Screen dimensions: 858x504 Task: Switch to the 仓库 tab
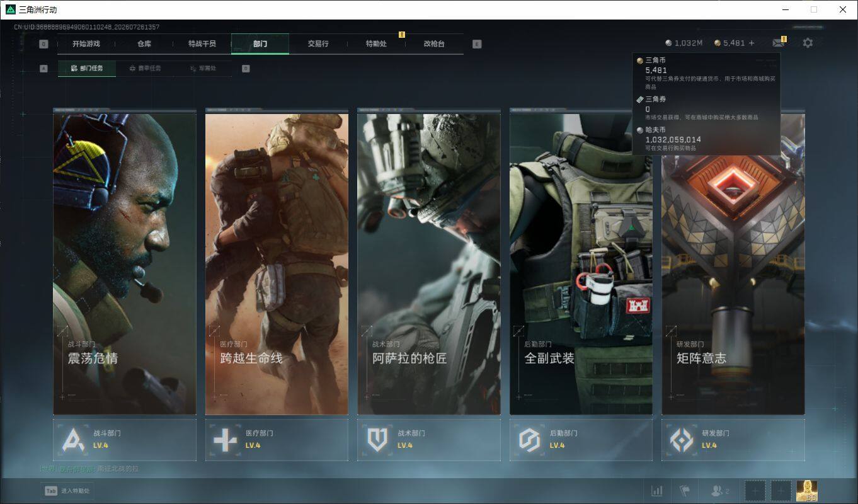tap(144, 44)
